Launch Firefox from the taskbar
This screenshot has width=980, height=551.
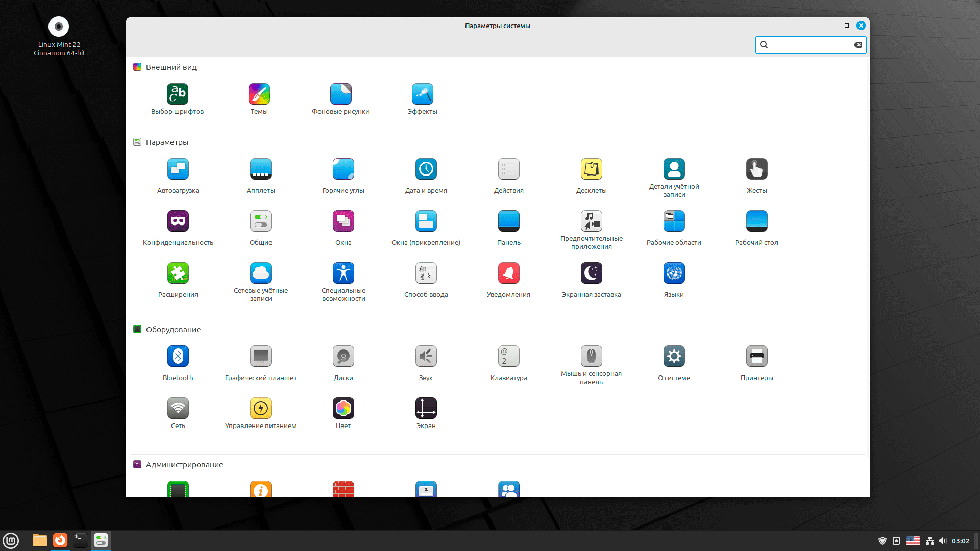point(60,540)
